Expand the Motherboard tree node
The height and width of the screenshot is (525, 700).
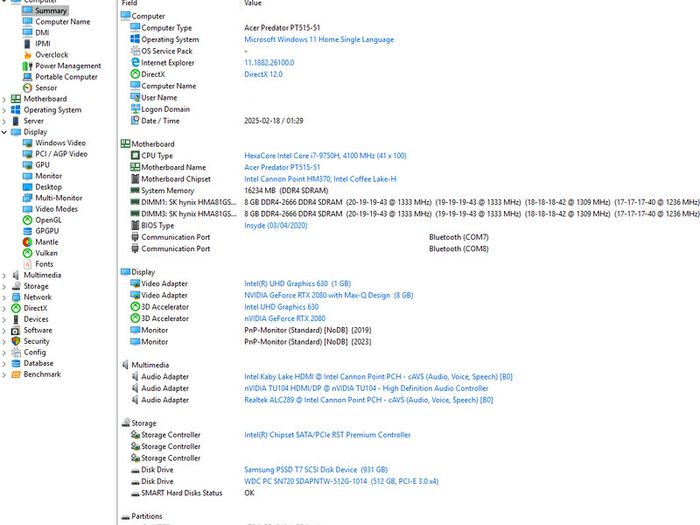click(4, 99)
